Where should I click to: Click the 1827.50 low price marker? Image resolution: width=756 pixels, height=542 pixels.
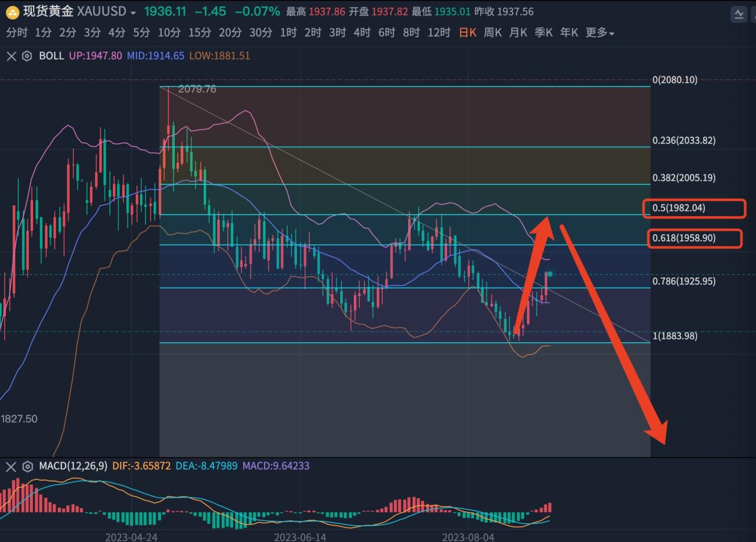(19, 419)
